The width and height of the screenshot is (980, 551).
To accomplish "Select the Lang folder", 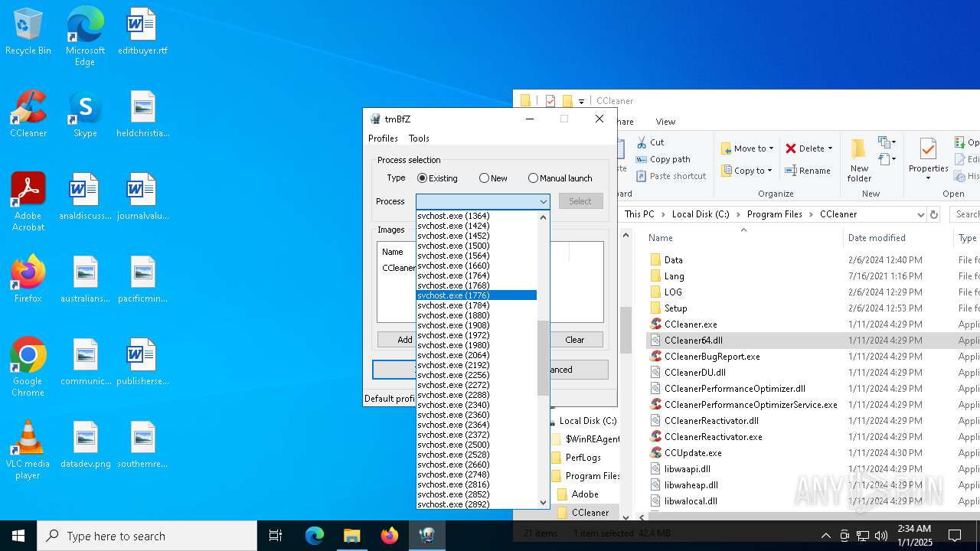I will 674,276.
